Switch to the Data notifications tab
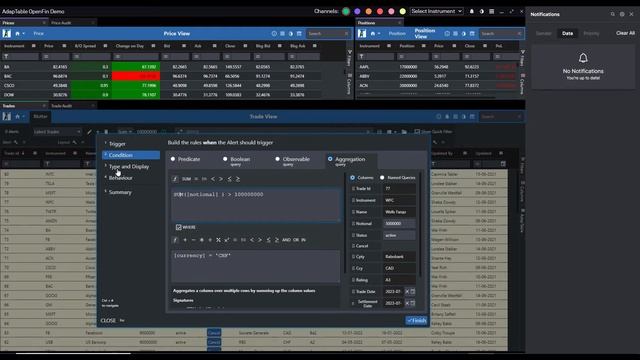Viewport: 640px width, 360px height. 567,33
